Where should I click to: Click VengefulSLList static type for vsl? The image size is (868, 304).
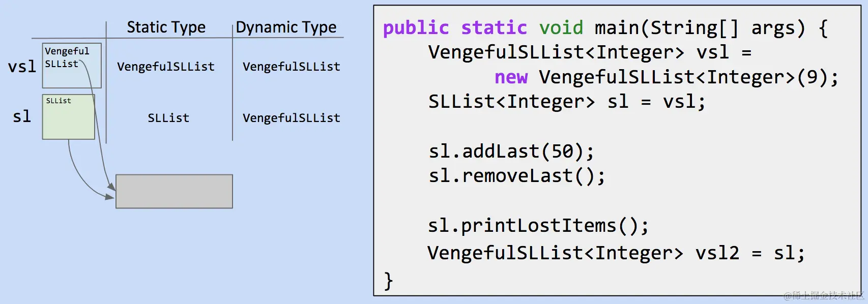pyautogui.click(x=166, y=67)
